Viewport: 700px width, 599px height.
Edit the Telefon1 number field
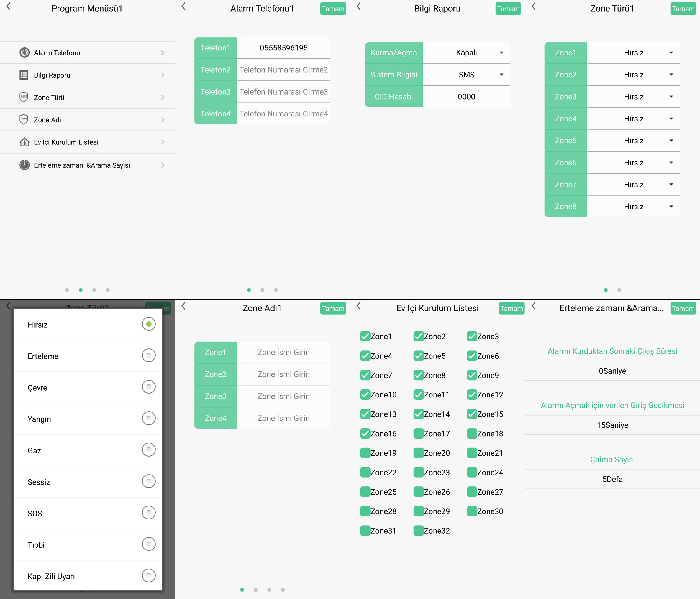coord(284,48)
